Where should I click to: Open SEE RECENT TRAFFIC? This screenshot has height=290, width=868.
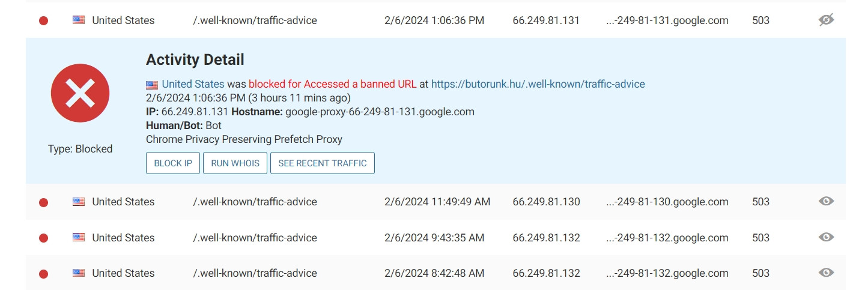(323, 163)
